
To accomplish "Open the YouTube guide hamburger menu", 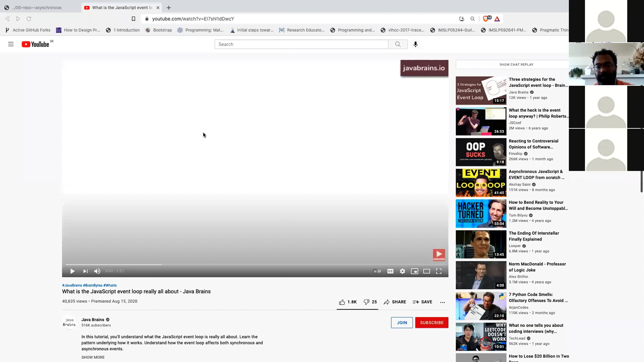I will [11, 44].
